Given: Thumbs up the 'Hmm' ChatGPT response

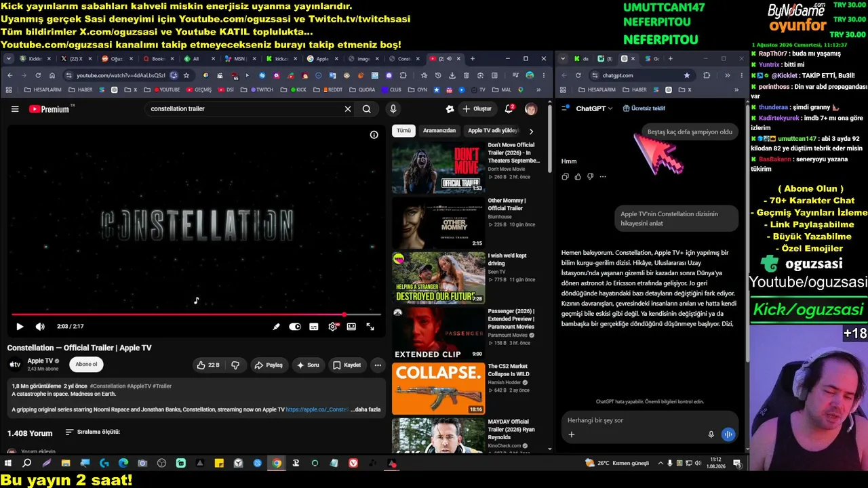Looking at the screenshot, I should (578, 177).
